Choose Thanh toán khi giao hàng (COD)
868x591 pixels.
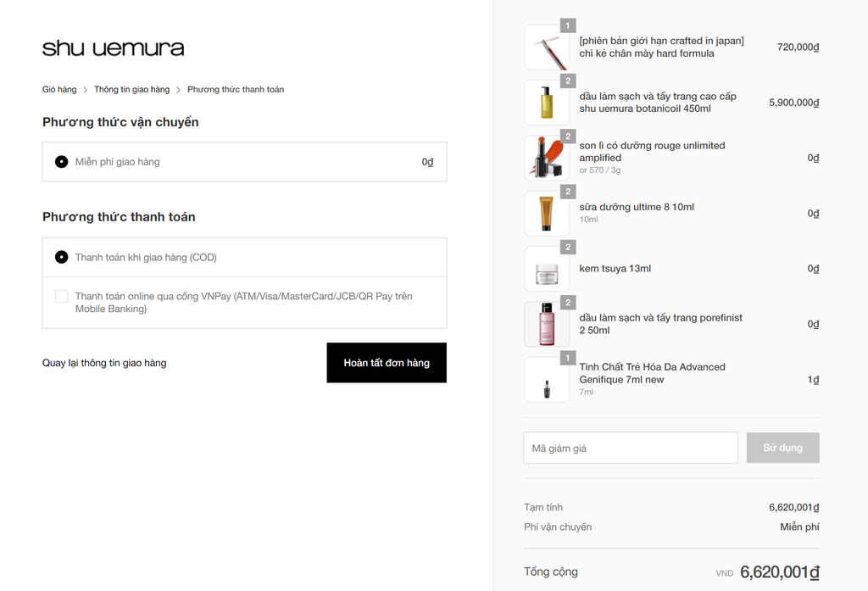tap(61, 257)
